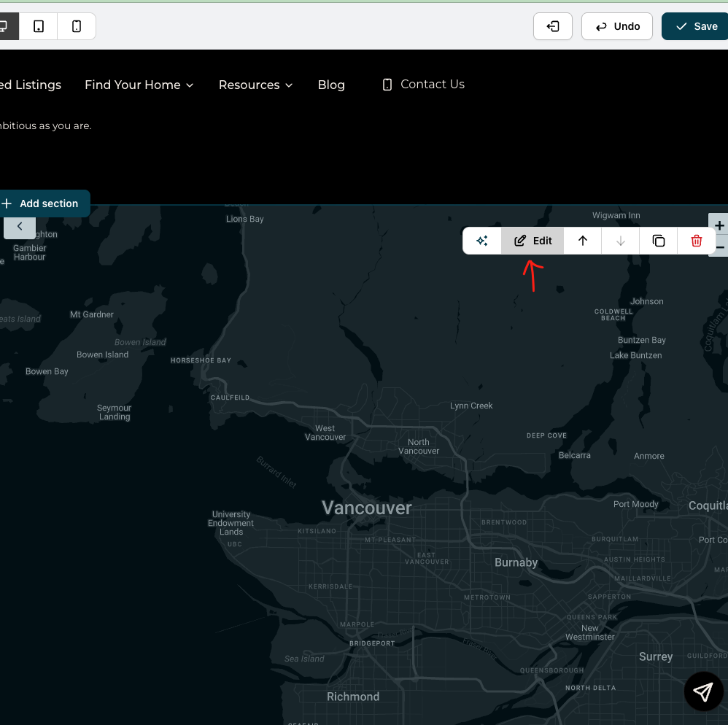Screen dimensions: 728x725
Task: Click the Lake Buntzen map label
Action: [635, 355]
